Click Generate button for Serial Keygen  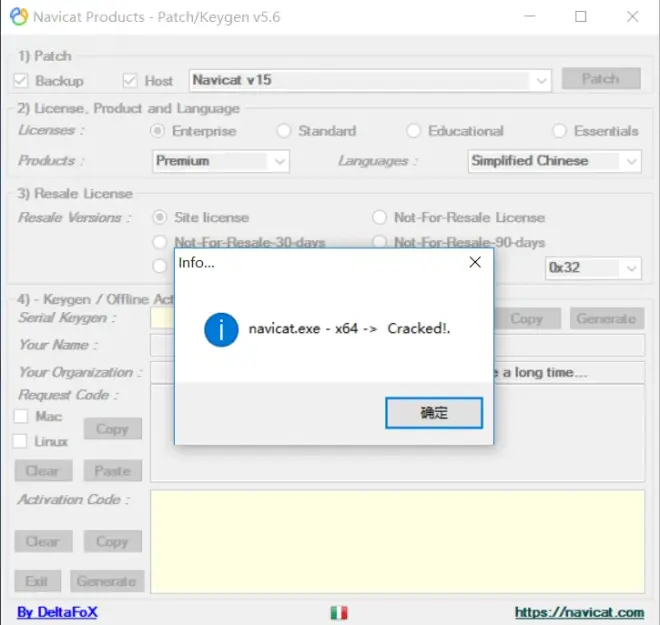click(607, 319)
